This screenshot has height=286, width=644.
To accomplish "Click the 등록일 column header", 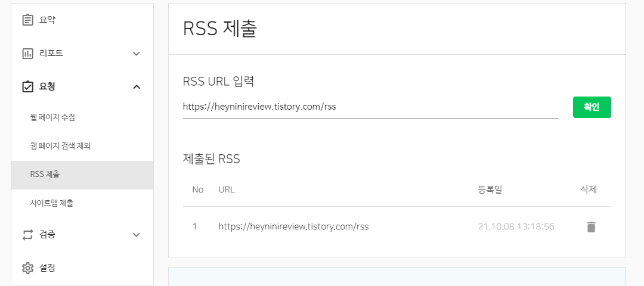I will [490, 189].
